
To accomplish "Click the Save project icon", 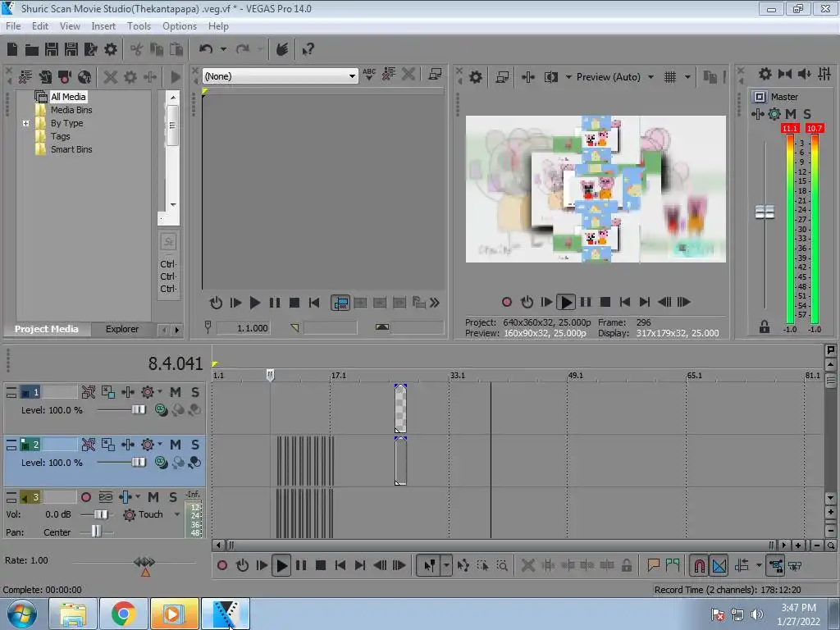I will click(x=52, y=50).
